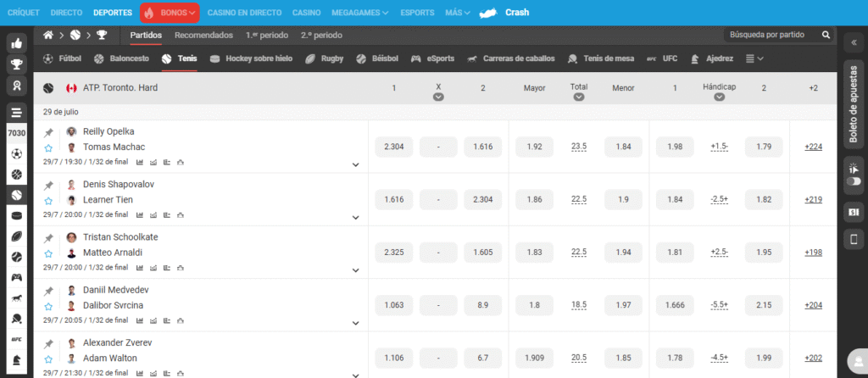Favorite the Schoolkate vs Arnaldi match star
868x378 pixels.
coord(48,253)
